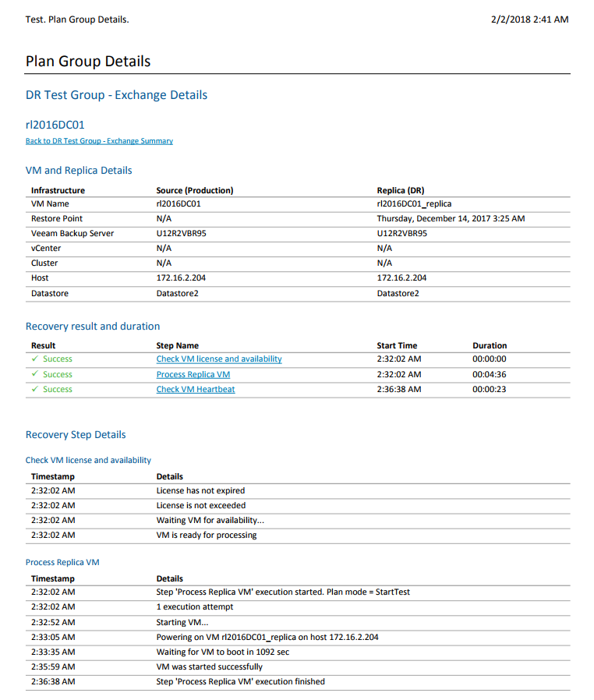594x700 pixels.
Task: Select replica Veeam Backup Server U12R2VBR95 value
Action: 401,234
